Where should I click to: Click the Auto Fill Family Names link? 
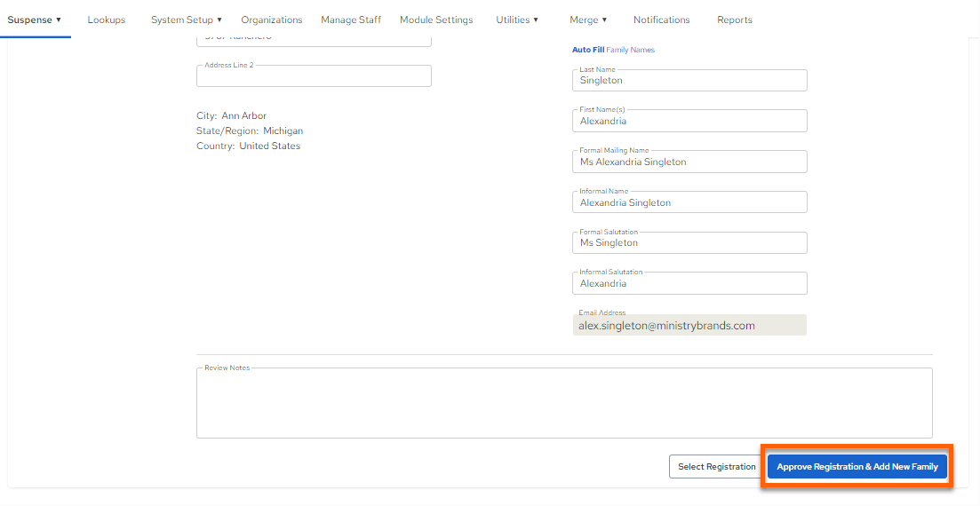click(613, 50)
